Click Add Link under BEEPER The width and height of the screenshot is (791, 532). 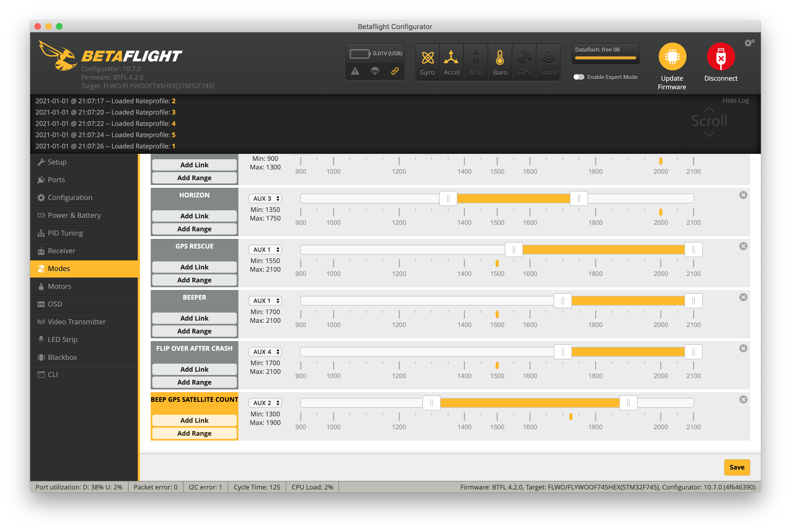pyautogui.click(x=195, y=318)
